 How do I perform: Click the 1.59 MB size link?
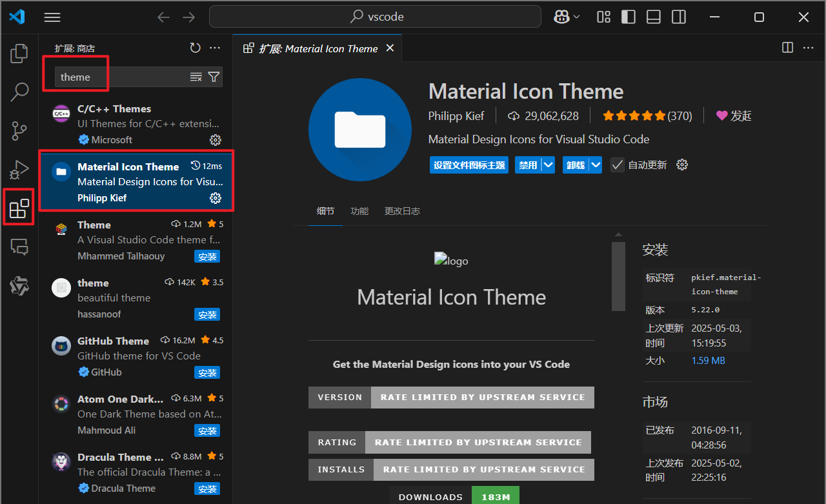tap(708, 361)
